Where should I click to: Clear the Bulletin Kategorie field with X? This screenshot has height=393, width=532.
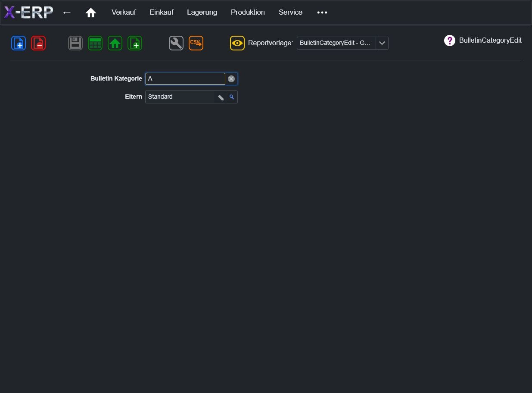point(231,79)
